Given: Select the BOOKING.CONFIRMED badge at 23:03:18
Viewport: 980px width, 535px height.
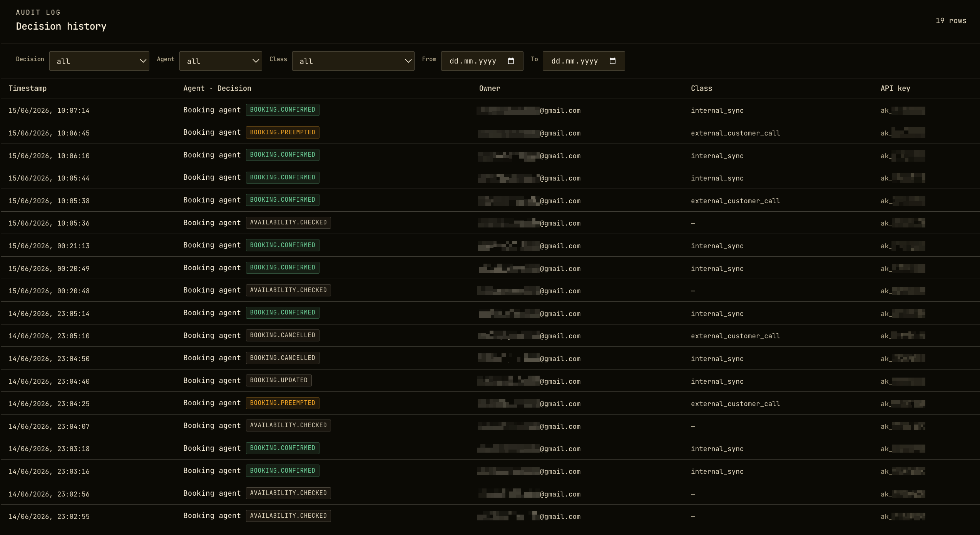Looking at the screenshot, I should pos(283,448).
